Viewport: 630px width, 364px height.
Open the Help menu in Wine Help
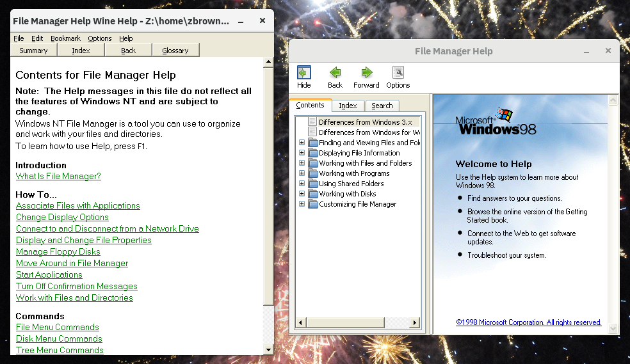(125, 38)
